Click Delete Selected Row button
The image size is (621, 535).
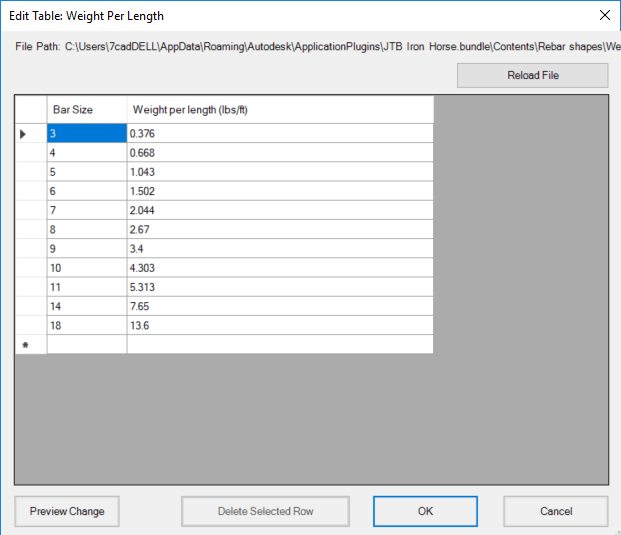[x=265, y=511]
